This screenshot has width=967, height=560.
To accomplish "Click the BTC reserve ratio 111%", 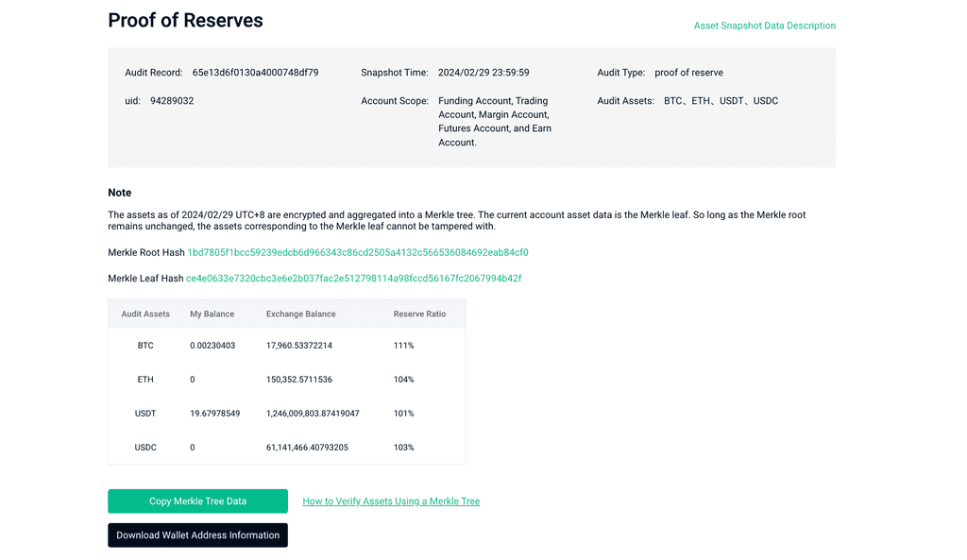I will [x=403, y=346].
